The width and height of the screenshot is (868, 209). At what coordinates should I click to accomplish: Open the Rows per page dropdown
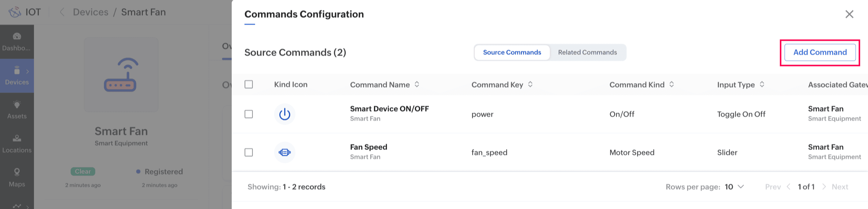point(734,187)
